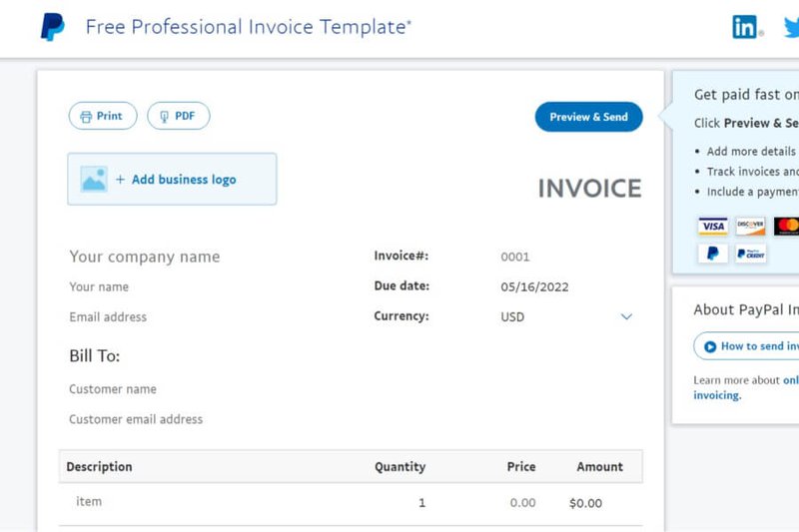The image size is (799, 532).
Task: Click the Your company name field
Action: (145, 257)
